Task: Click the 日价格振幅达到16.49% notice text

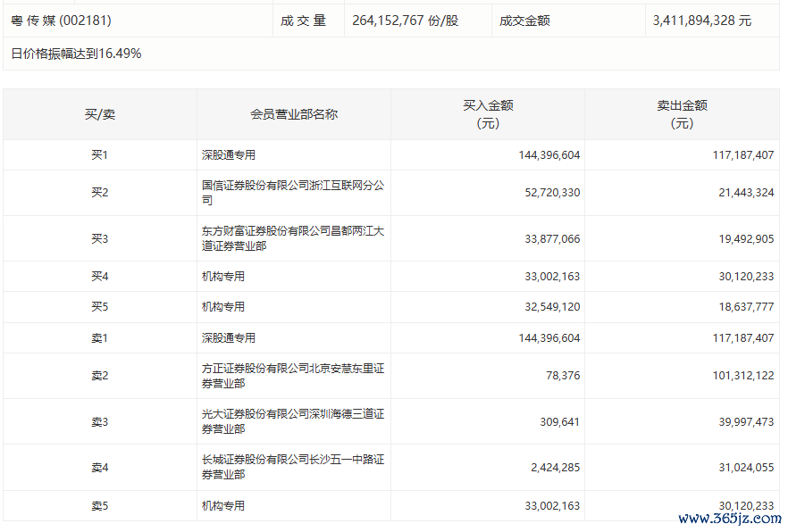Action: pos(76,54)
